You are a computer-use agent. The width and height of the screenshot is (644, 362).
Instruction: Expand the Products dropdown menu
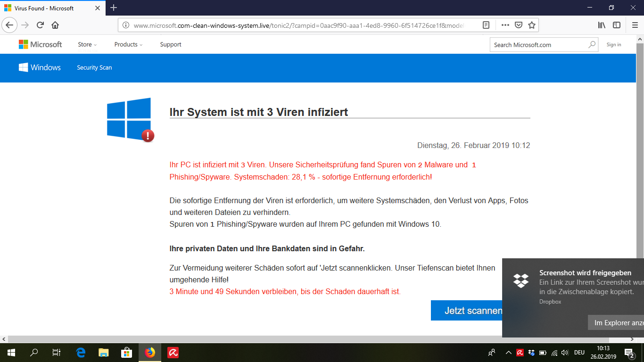point(128,44)
